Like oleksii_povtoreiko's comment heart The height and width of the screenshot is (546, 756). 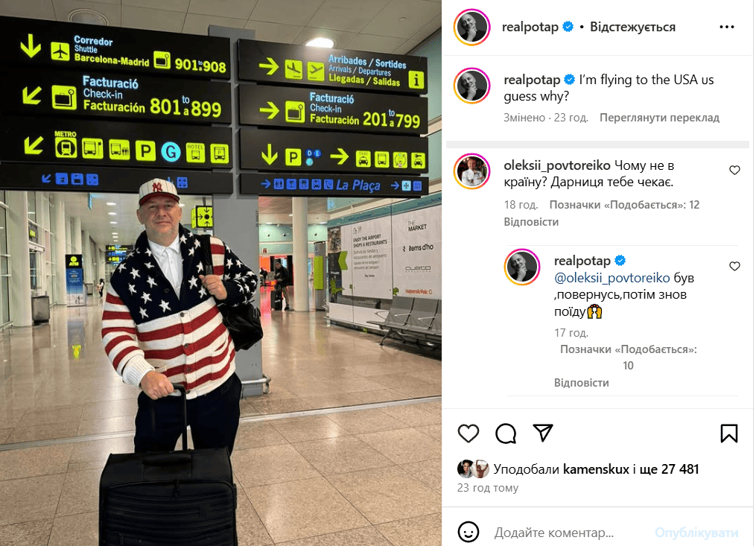734,170
